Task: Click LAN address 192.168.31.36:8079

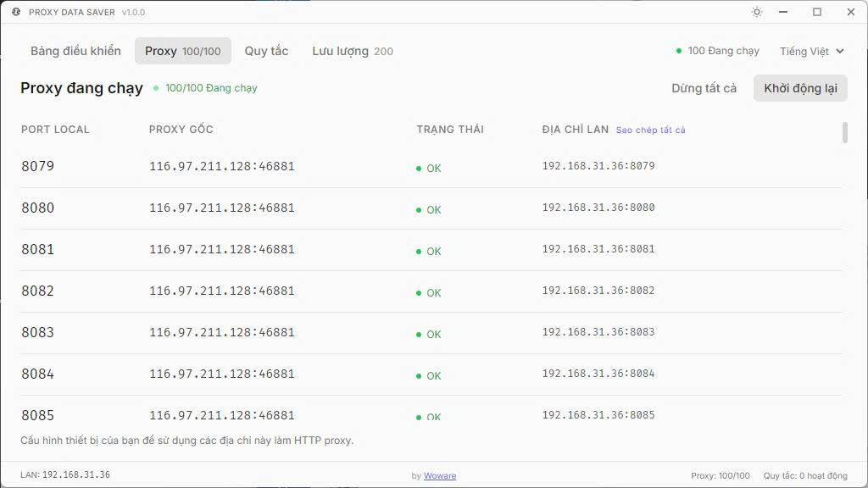Action: (598, 165)
